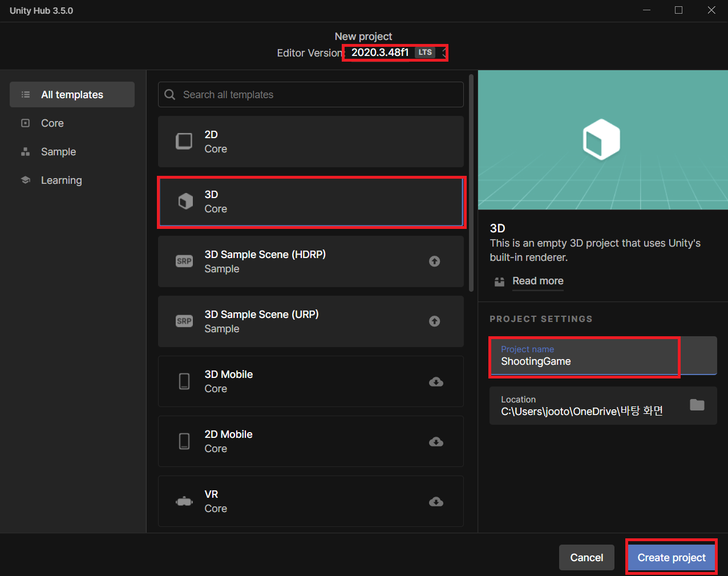Open the Read more link
The width and height of the screenshot is (728, 576).
coord(538,281)
